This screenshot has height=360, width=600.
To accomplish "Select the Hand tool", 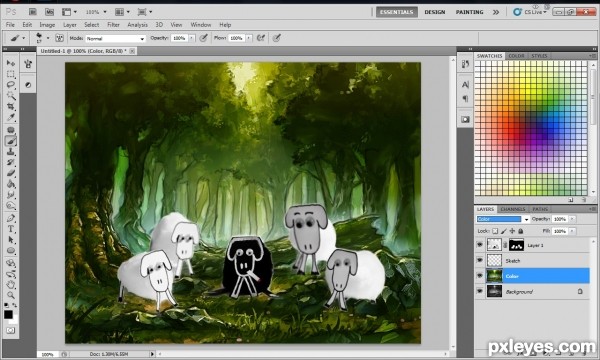I will 11,284.
